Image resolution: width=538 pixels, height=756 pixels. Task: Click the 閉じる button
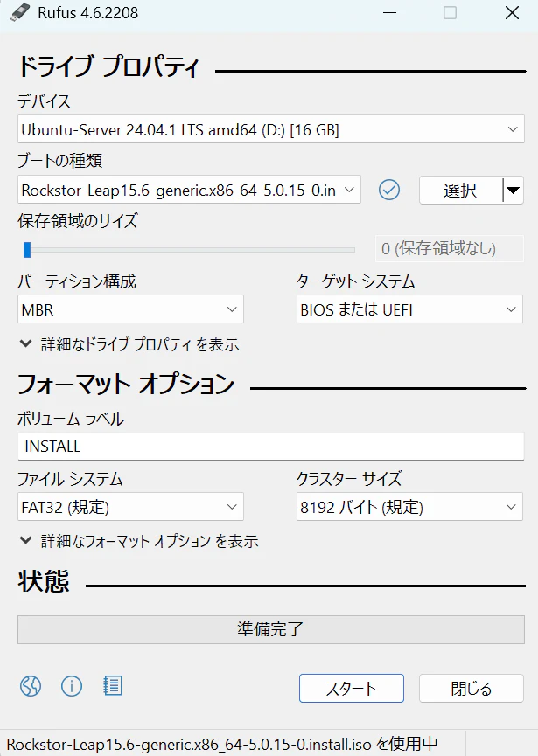[472, 688]
